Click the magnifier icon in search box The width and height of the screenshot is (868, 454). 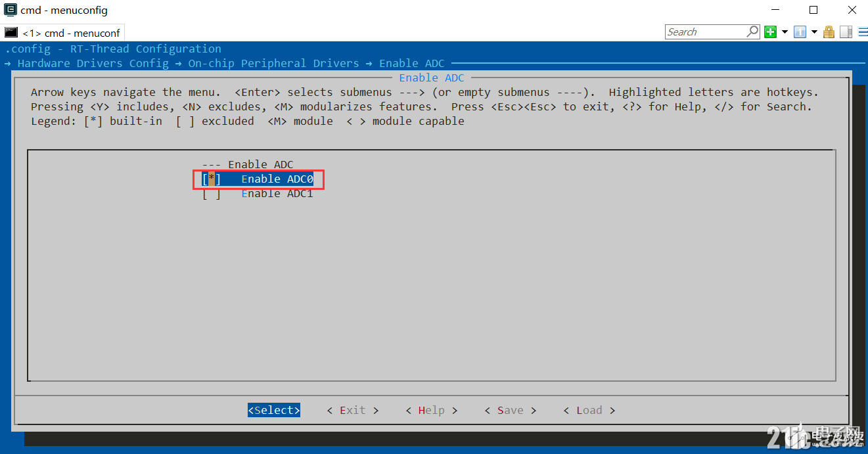tap(752, 32)
